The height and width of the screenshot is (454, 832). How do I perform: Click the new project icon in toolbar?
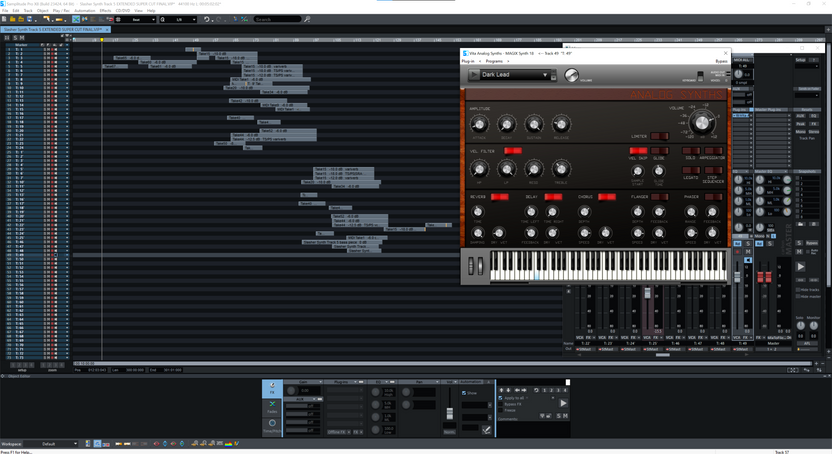point(4,19)
